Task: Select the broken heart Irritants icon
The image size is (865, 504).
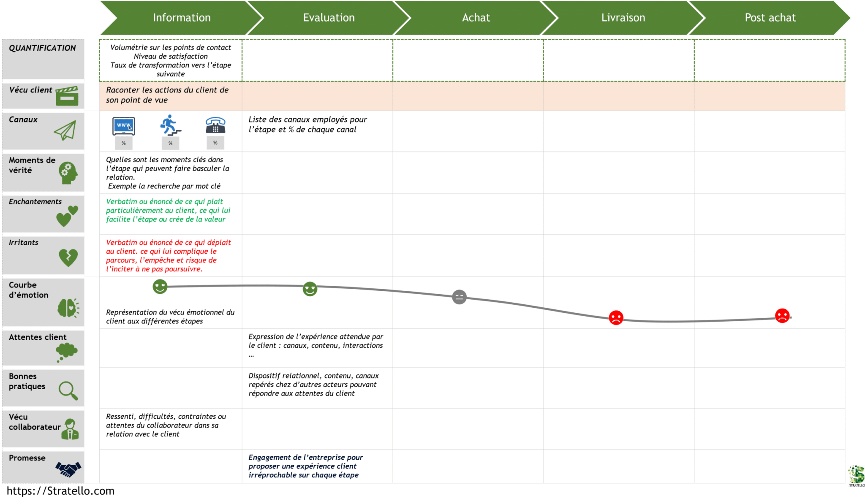Action: 68,255
